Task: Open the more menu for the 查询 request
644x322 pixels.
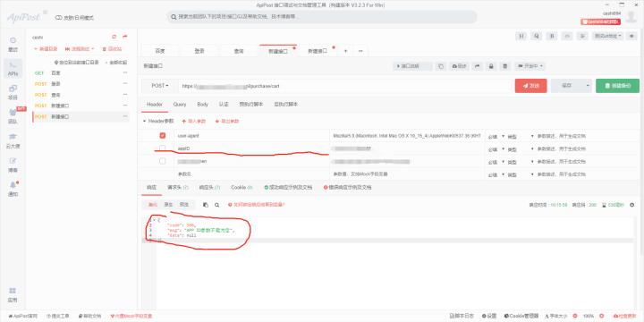Action: [125, 95]
